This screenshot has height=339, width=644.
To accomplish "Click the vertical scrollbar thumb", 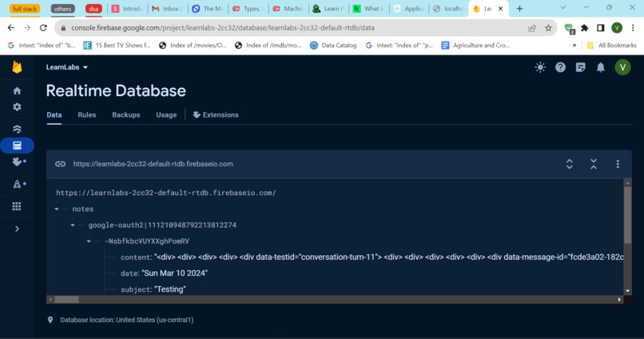I will pyautogui.click(x=627, y=215).
